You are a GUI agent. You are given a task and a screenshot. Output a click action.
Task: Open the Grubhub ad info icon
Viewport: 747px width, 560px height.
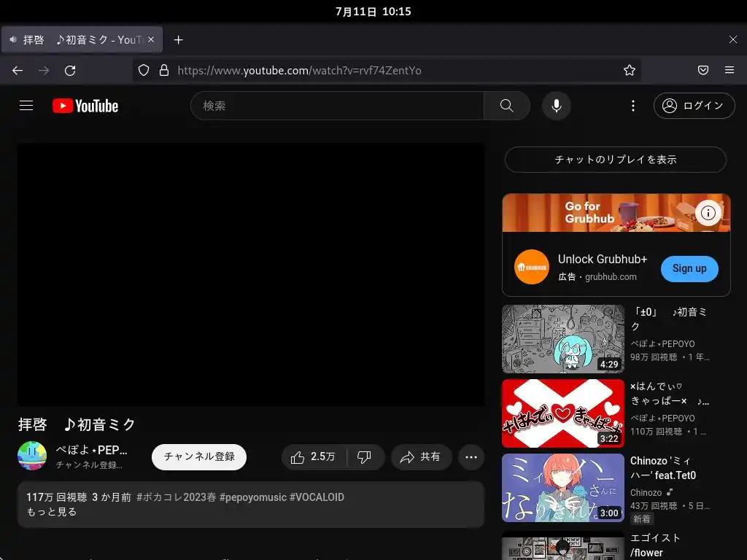point(708,213)
